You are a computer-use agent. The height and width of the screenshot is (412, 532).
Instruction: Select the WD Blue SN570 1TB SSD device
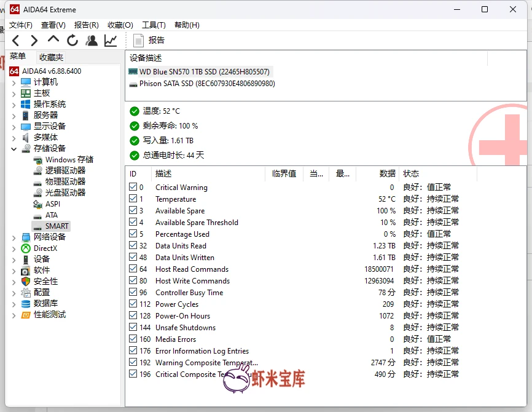click(204, 72)
